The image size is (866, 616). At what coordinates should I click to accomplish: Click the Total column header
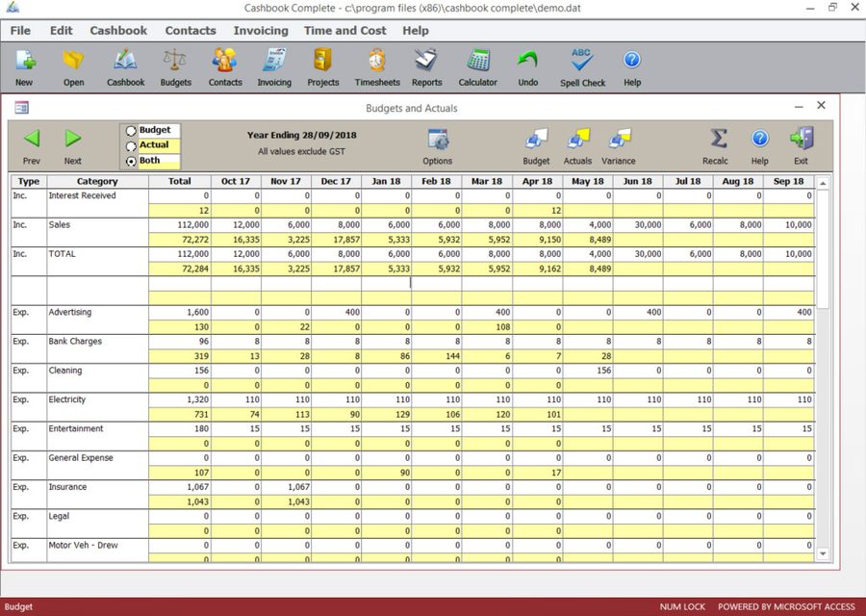180,181
